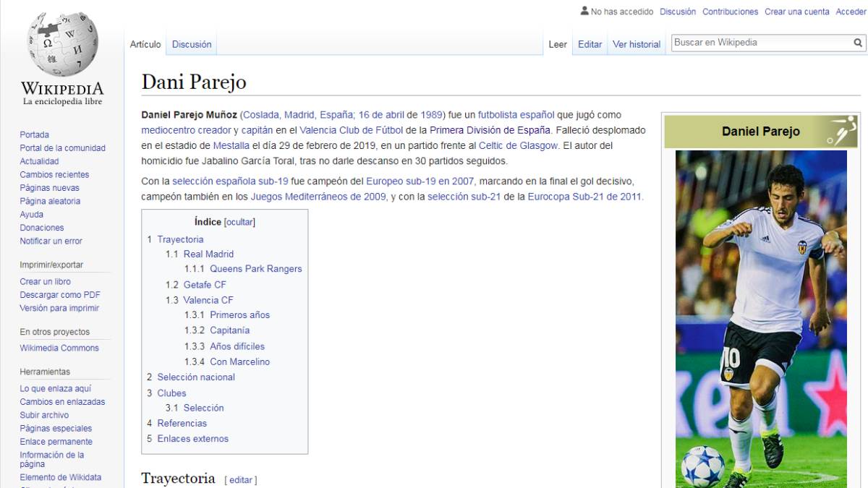Open the Contribuciones link
This screenshot has height=488, width=868.
[731, 12]
